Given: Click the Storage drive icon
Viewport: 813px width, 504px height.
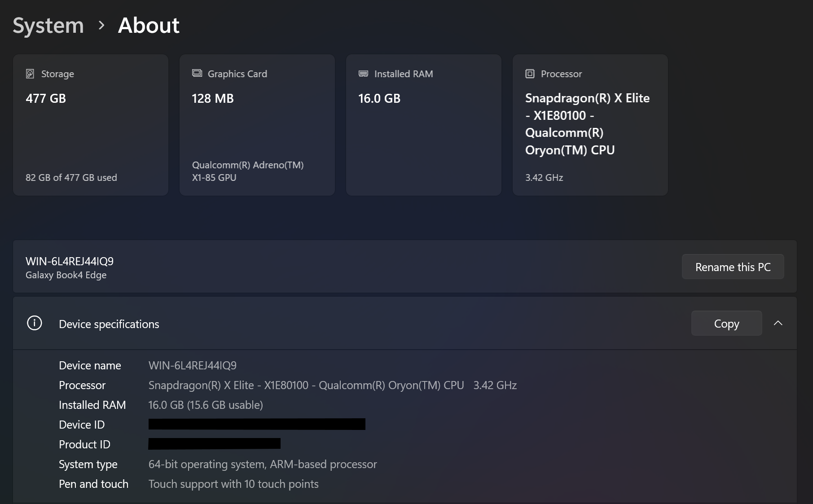Looking at the screenshot, I should (30, 74).
